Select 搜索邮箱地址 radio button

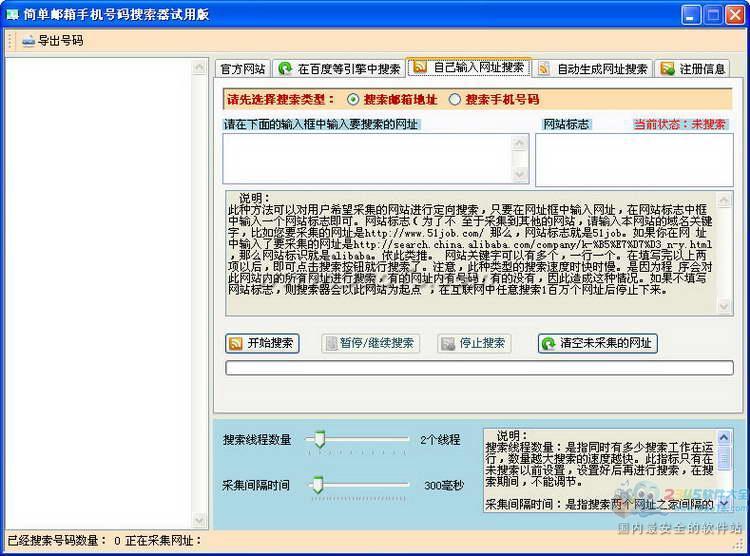pyautogui.click(x=353, y=100)
